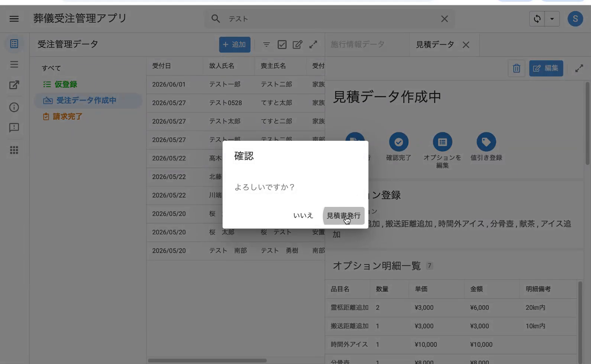
Task: Confirm with the 見積書発行 button
Action: (x=343, y=215)
